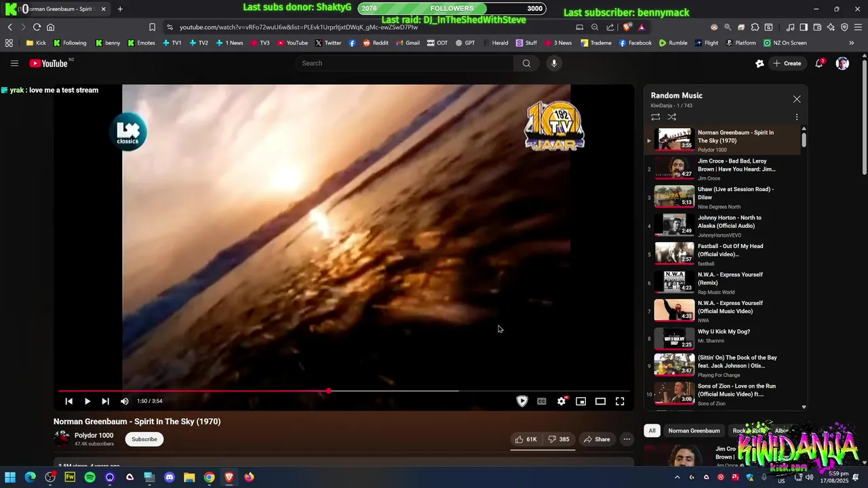Seek on the red video progress bar
Image resolution: width=868 pixels, height=488 pixels.
coord(344,391)
